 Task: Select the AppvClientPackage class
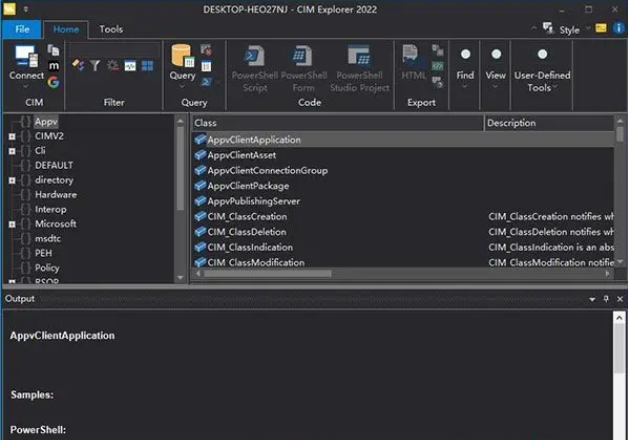tap(247, 186)
